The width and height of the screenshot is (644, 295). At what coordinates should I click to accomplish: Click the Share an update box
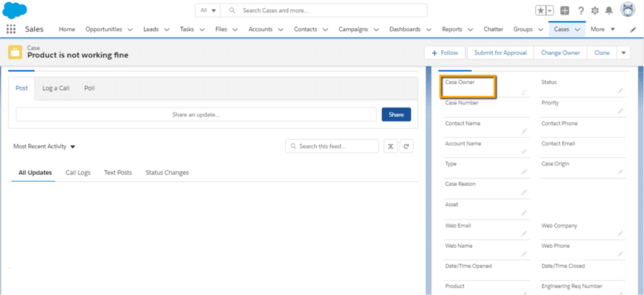(196, 114)
